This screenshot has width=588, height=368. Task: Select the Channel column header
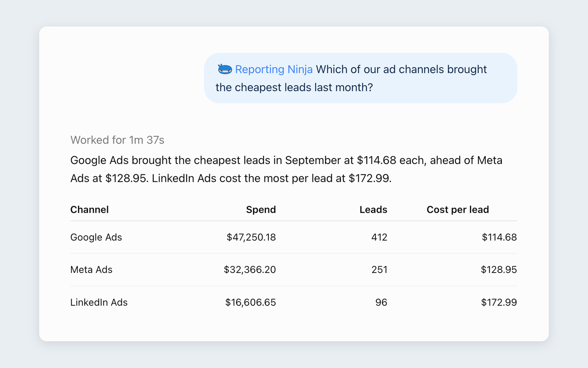(x=89, y=210)
